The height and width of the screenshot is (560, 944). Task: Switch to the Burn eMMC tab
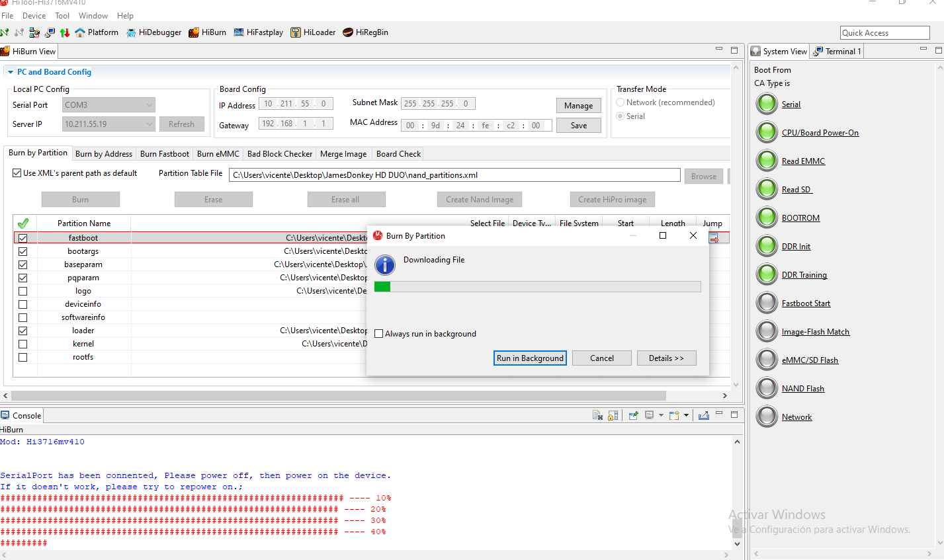pos(218,154)
